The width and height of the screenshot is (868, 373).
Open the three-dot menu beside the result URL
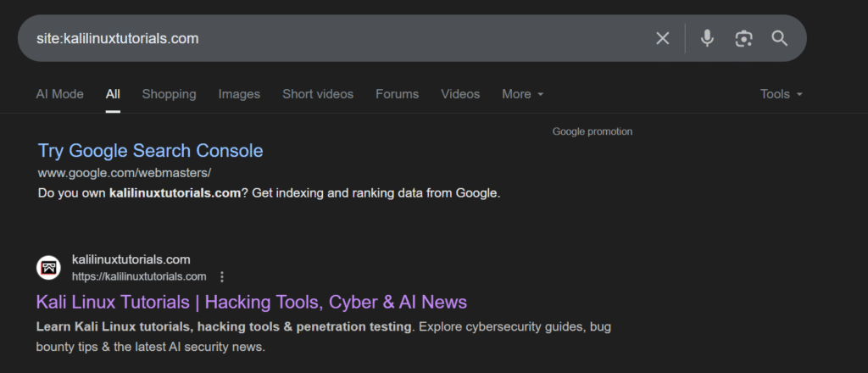coord(222,276)
